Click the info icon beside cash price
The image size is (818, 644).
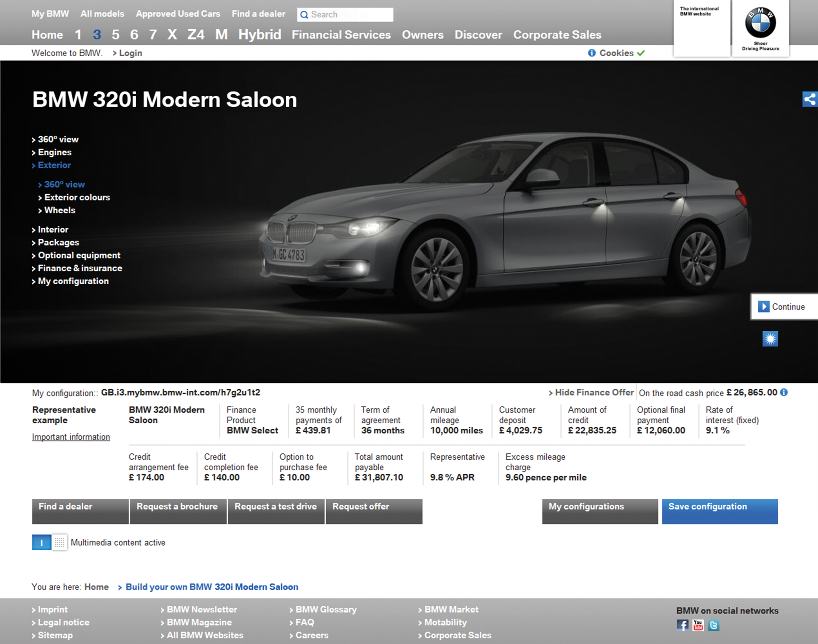click(784, 392)
